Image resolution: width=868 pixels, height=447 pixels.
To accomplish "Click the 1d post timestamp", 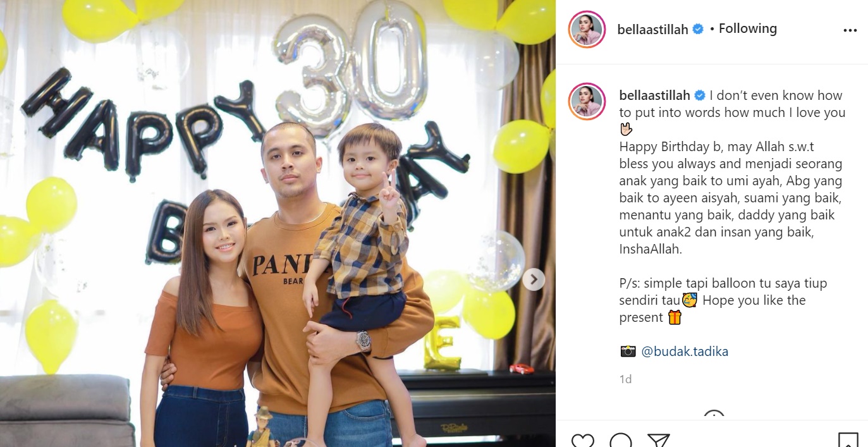I will pyautogui.click(x=625, y=379).
